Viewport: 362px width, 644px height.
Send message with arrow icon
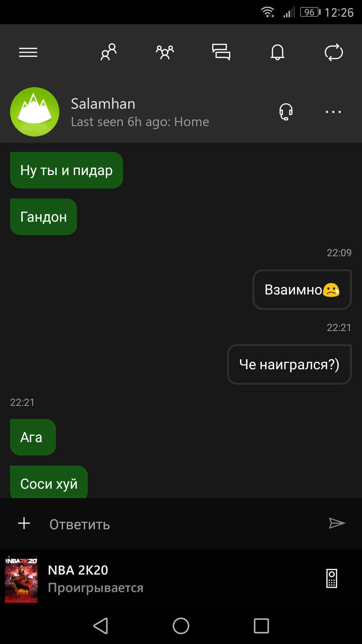(x=337, y=523)
